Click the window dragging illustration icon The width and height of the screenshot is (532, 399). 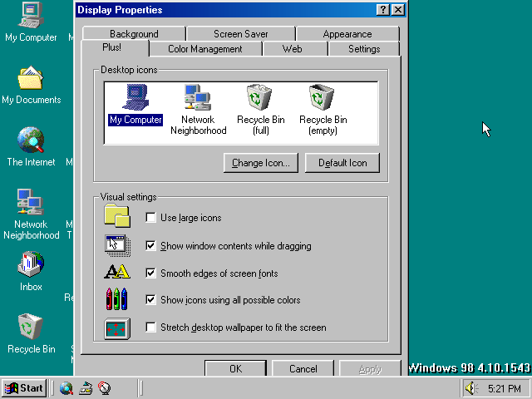click(x=117, y=245)
